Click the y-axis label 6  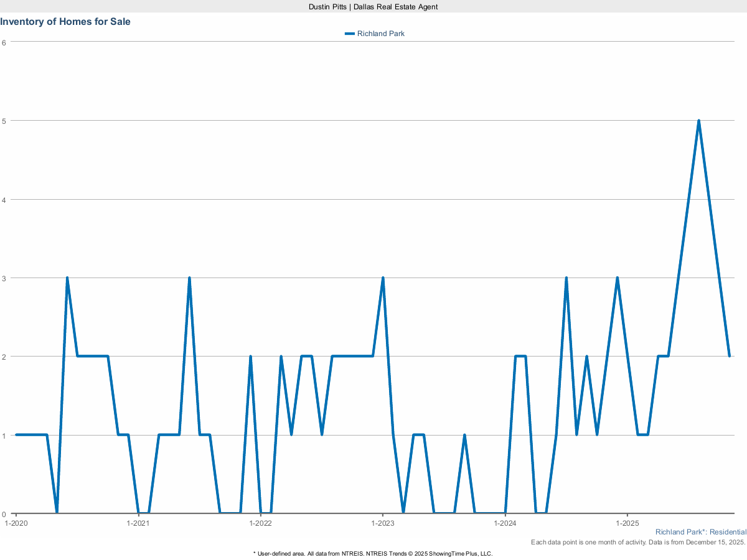pyautogui.click(x=4, y=42)
